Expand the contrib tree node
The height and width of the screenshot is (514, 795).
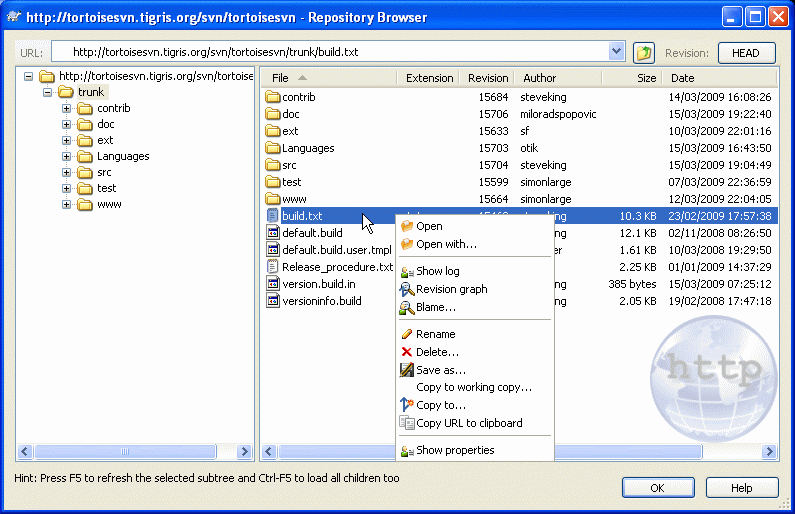(x=66, y=108)
